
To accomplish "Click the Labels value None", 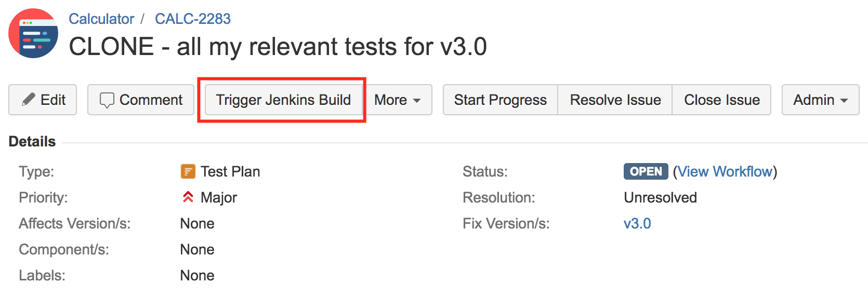I will [197, 275].
